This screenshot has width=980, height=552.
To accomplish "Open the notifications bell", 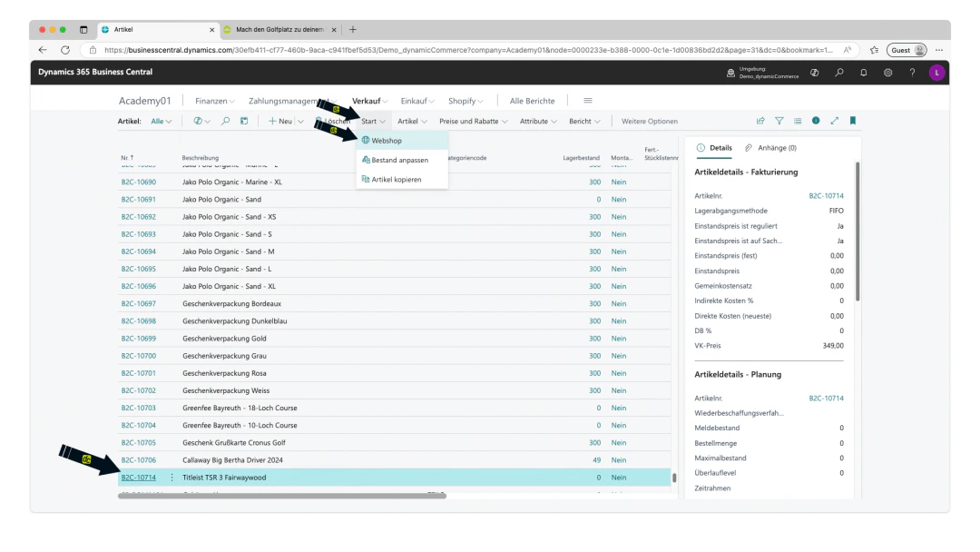I will 863,73.
